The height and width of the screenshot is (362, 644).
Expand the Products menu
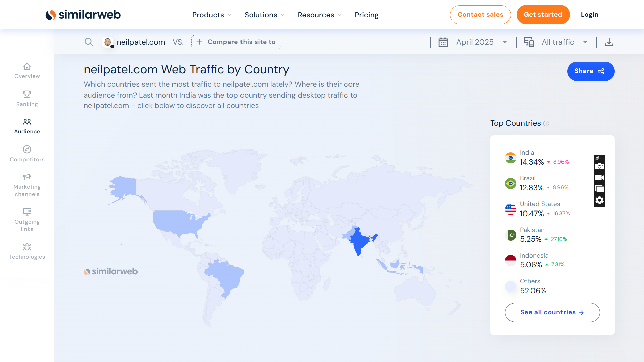(212, 15)
